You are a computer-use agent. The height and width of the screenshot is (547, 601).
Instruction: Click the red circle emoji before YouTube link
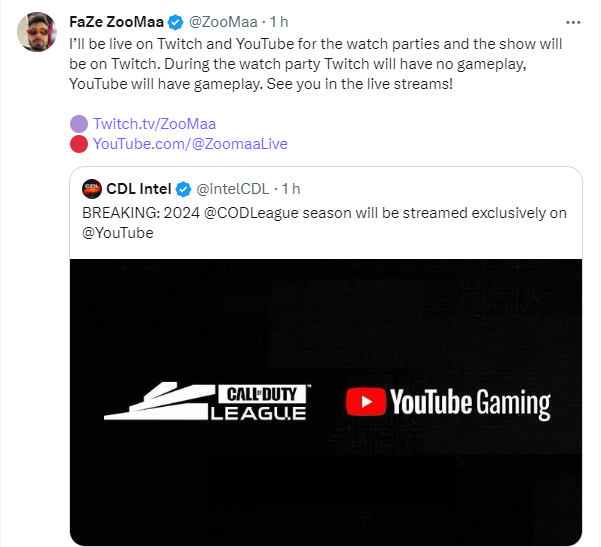[79, 144]
